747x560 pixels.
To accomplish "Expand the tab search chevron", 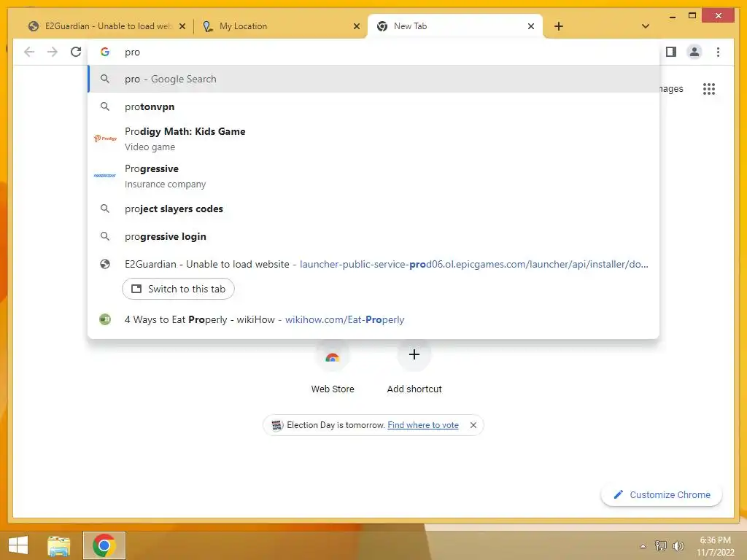I will [x=646, y=26].
